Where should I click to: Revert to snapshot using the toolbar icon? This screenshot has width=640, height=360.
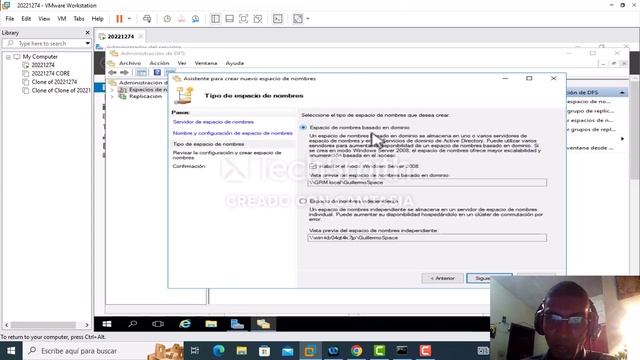tap(181, 19)
